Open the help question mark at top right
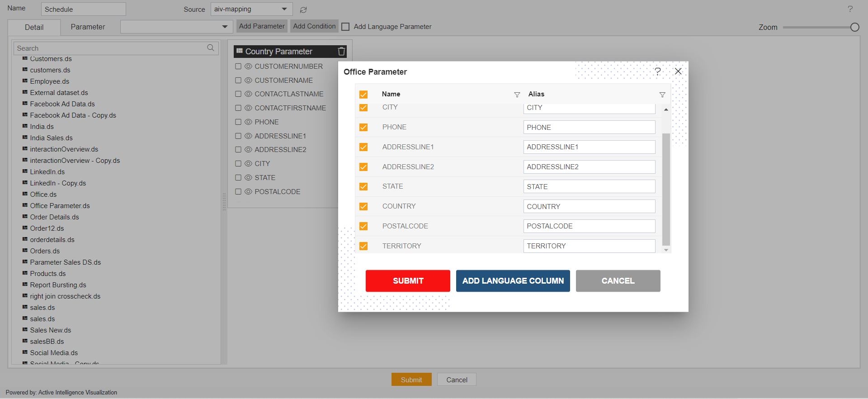 [850, 9]
